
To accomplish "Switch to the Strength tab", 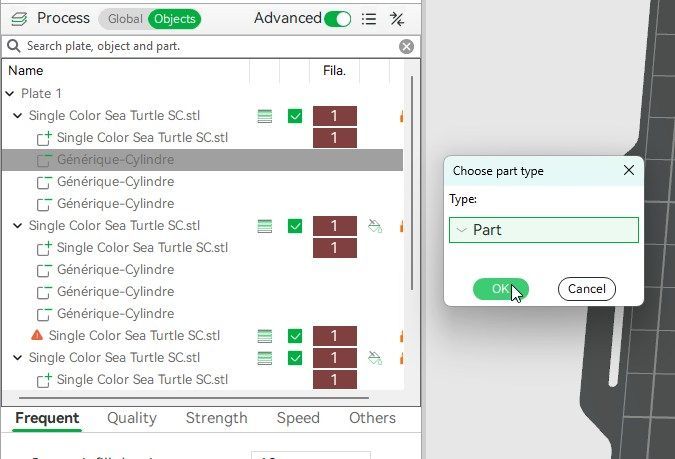I will [216, 418].
